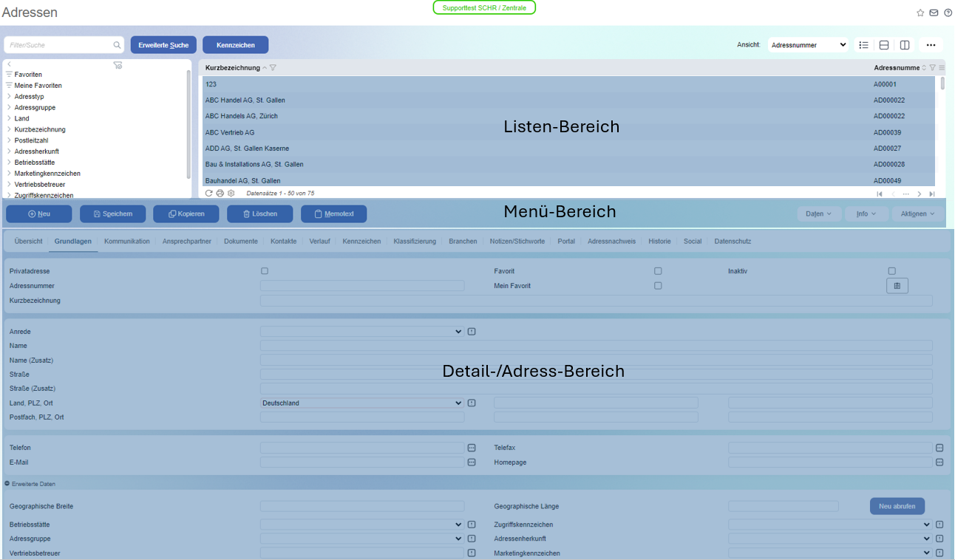
Task: Open the Ansicht dropdown
Action: 808,45
